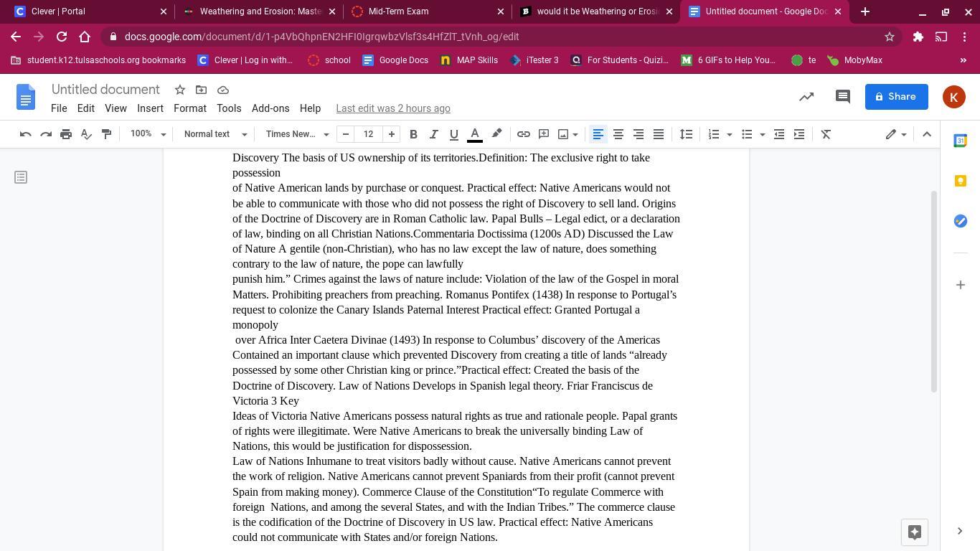Screen dimensions: 980x551
Task: Click the font size field
Action: point(369,134)
